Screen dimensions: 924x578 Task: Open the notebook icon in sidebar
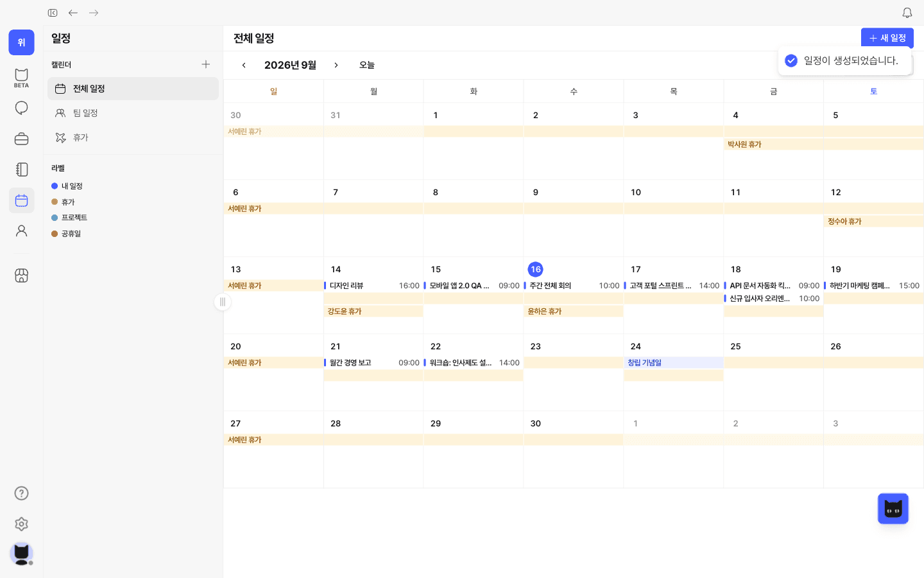(21, 170)
